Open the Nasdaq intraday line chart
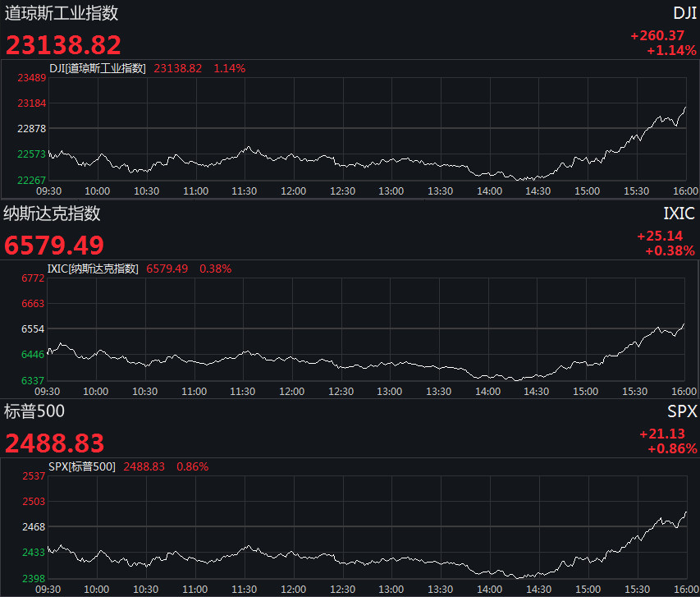Viewport: 700px width, 597px height. [366, 329]
